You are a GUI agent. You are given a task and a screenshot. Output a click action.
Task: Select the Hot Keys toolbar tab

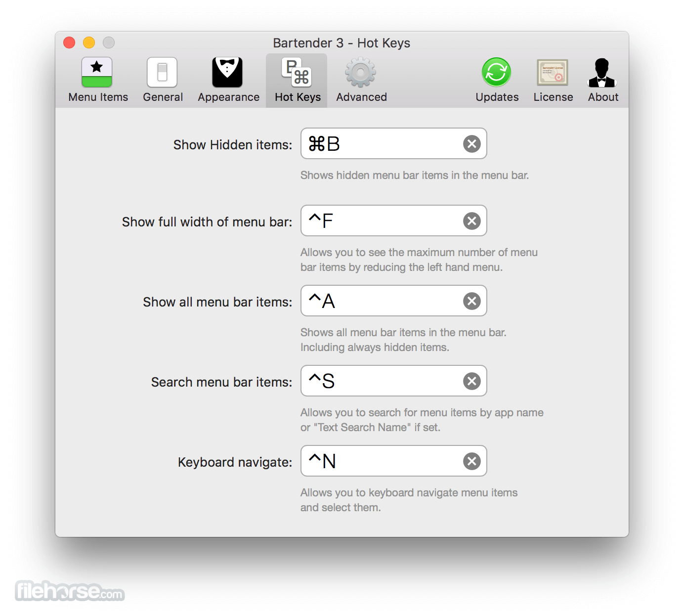click(x=297, y=80)
